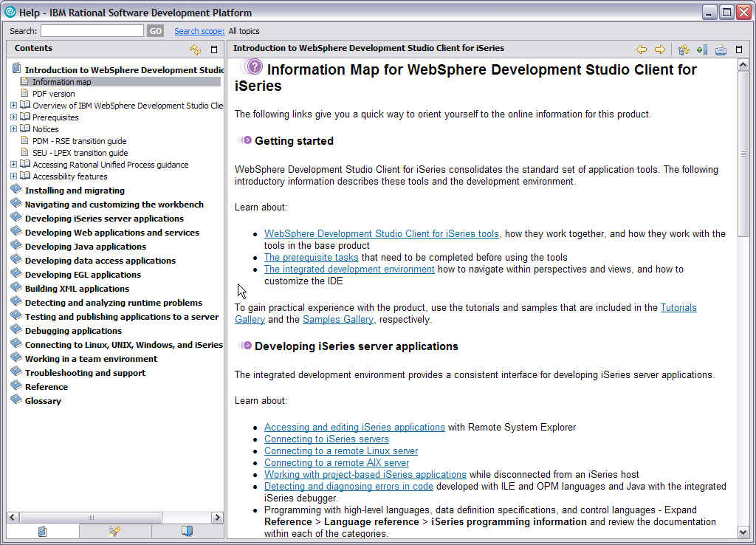Screen dimensions: 756x545
Task: Click the book icon beside Reference
Action: pyautogui.click(x=16, y=385)
